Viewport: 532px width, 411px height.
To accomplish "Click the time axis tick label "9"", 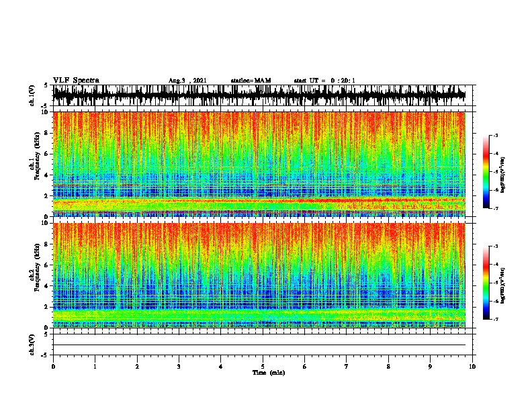I will point(430,367).
